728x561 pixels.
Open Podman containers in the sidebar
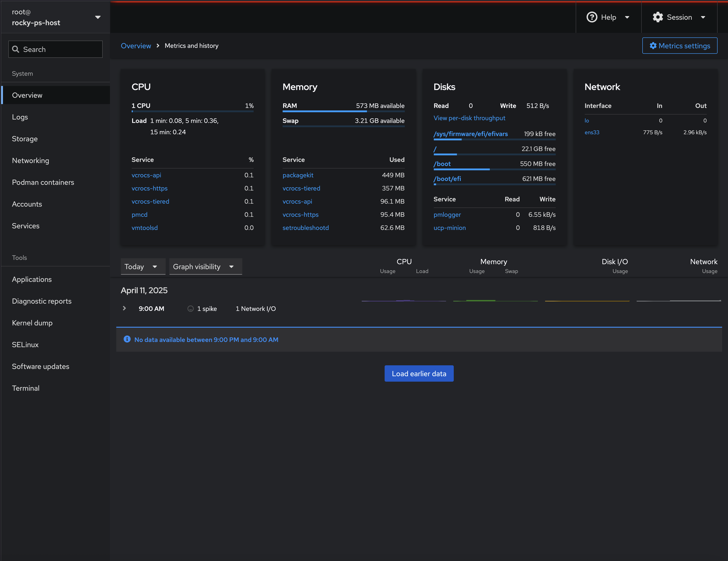click(x=43, y=183)
